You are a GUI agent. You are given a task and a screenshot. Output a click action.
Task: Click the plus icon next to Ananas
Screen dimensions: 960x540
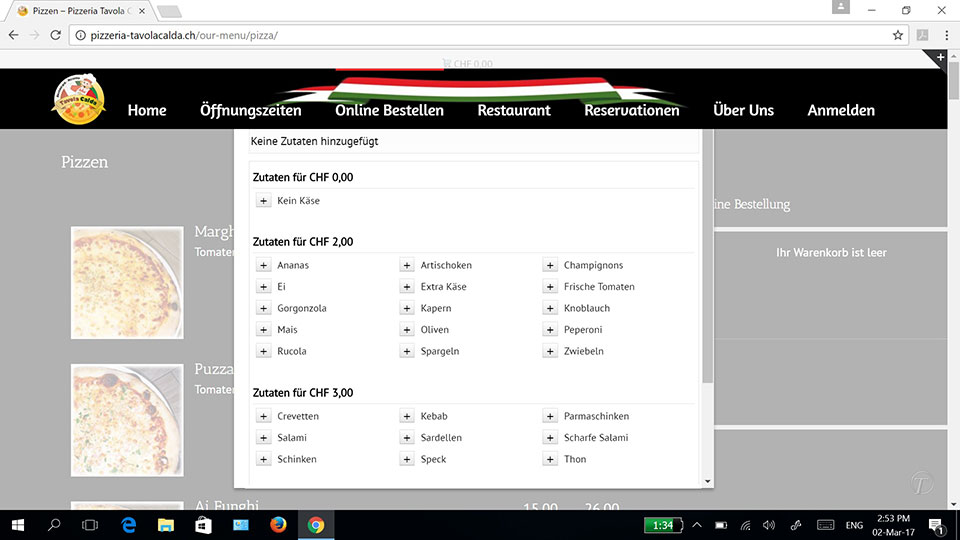[x=264, y=265]
